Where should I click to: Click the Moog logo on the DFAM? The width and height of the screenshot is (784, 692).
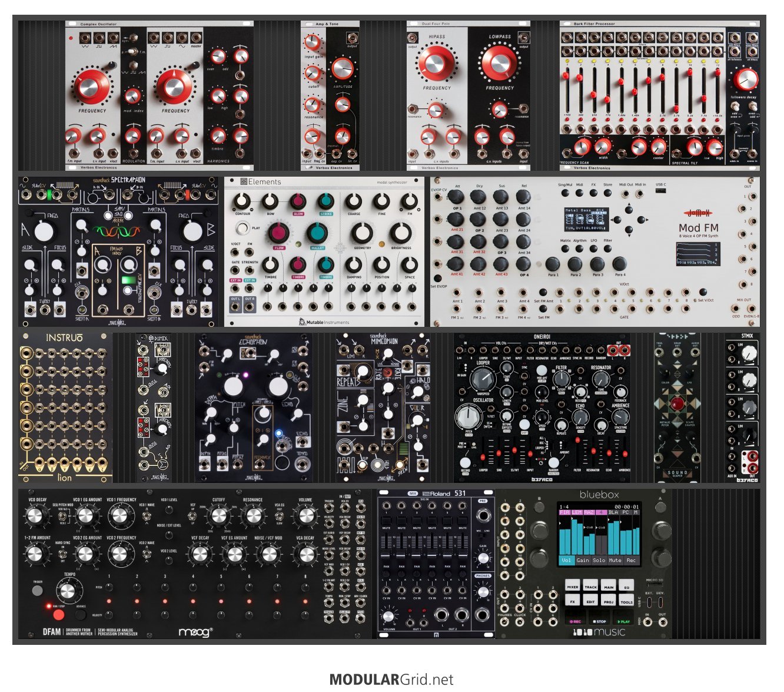tap(195, 632)
